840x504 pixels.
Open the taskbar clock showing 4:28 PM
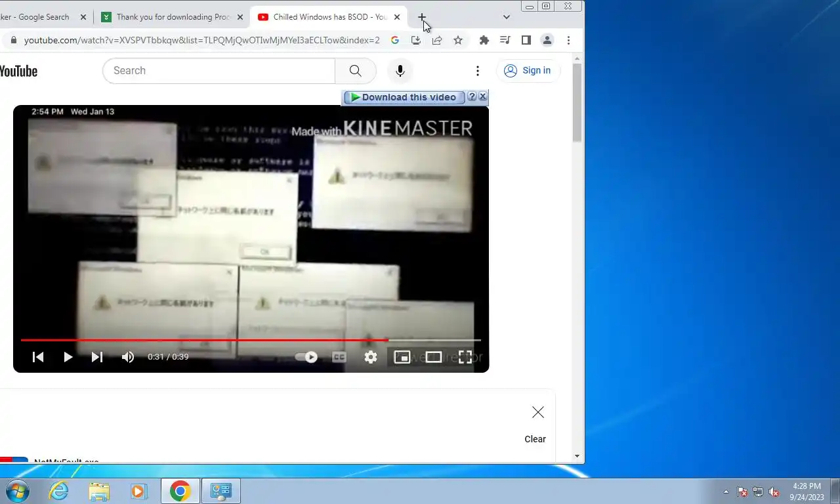807,492
